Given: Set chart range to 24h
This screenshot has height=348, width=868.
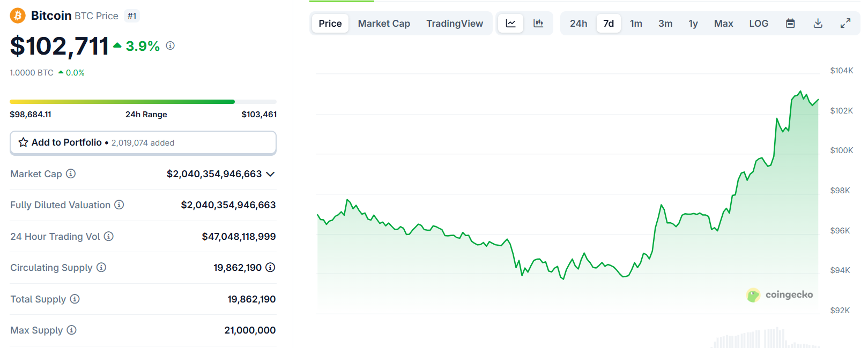Looking at the screenshot, I should click(578, 24).
